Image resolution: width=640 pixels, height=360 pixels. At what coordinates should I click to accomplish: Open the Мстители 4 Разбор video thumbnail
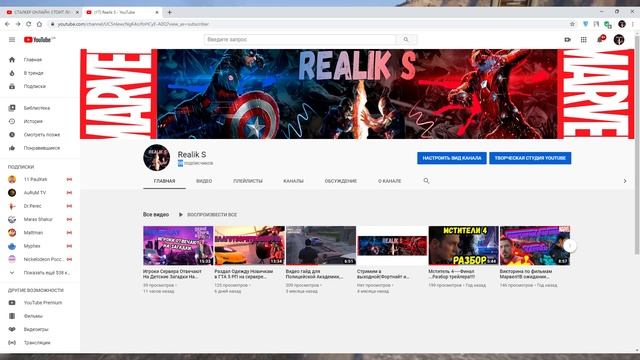463,246
